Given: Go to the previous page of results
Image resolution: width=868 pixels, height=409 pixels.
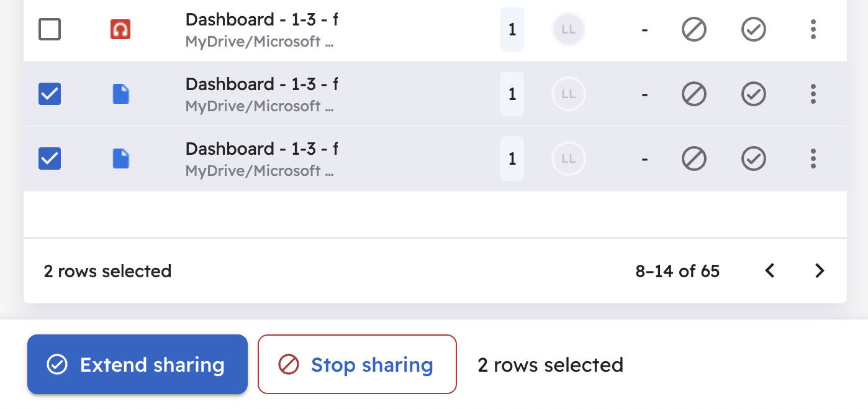Looking at the screenshot, I should pos(770,270).
